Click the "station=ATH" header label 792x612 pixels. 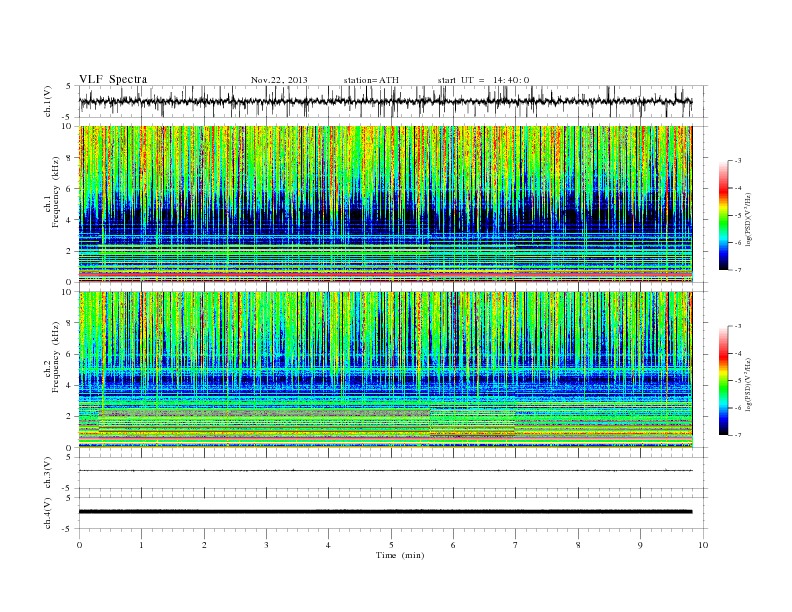coord(371,80)
